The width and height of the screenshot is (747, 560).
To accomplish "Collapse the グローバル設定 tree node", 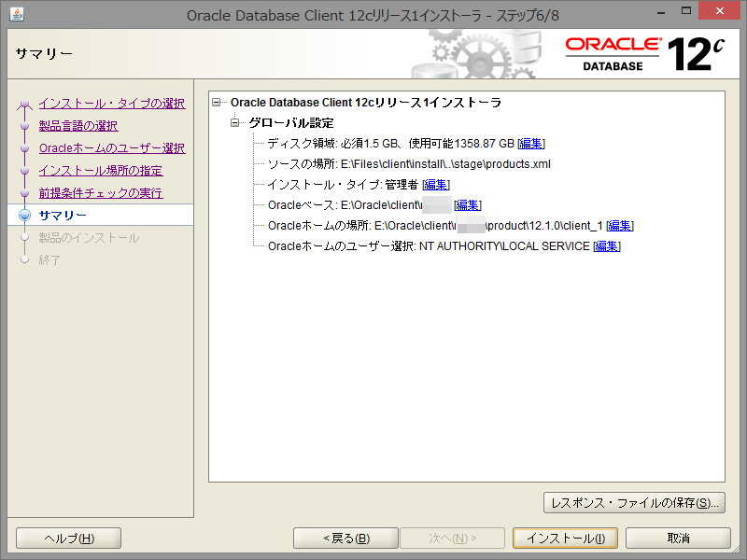I will pyautogui.click(x=234, y=123).
